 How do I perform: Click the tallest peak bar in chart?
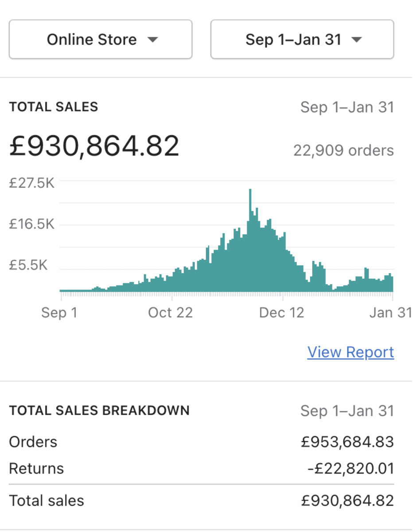coord(250,239)
